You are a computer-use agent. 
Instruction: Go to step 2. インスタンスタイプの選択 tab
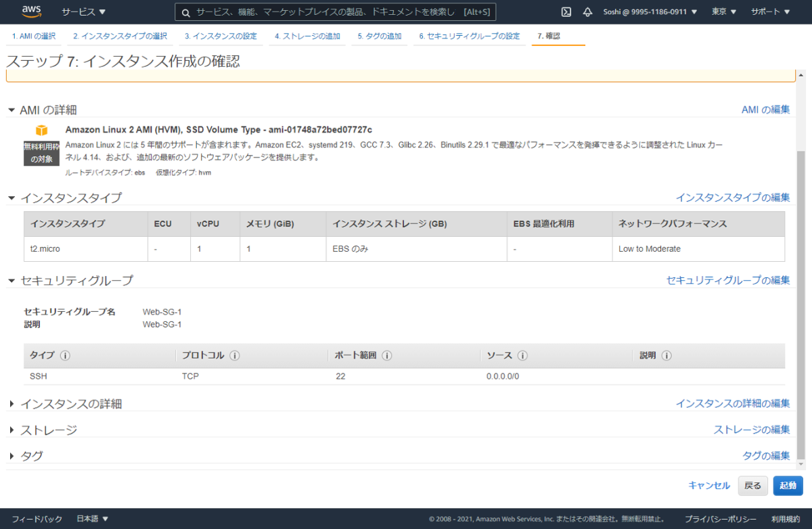pyautogui.click(x=120, y=36)
